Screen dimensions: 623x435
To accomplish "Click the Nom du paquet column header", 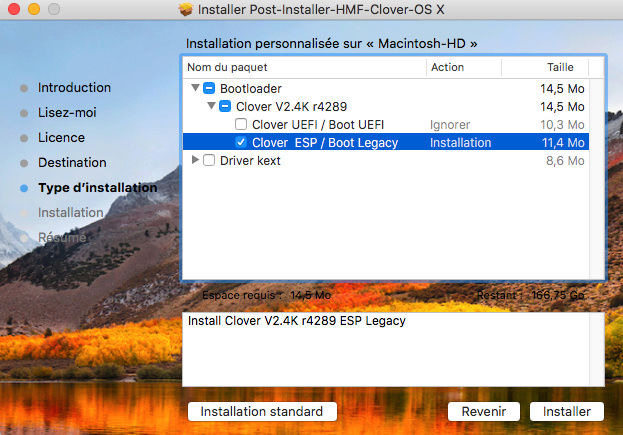I will point(304,67).
